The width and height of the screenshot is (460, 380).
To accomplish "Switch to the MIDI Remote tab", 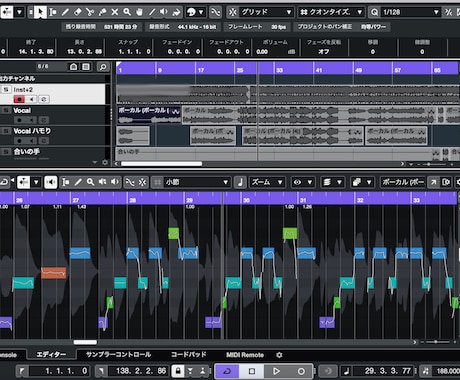I will tap(245, 355).
